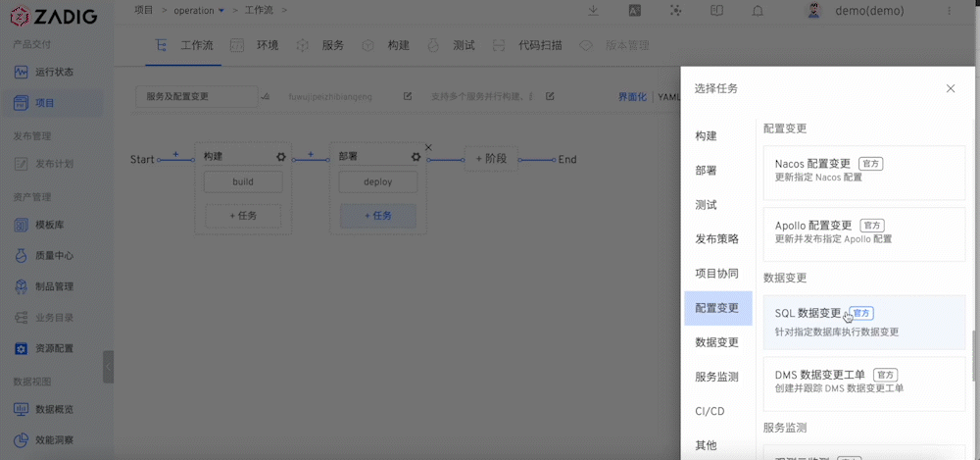This screenshot has height=460, width=980.
Task: Delete the 部署 stage with the X icon
Action: coord(428,148)
